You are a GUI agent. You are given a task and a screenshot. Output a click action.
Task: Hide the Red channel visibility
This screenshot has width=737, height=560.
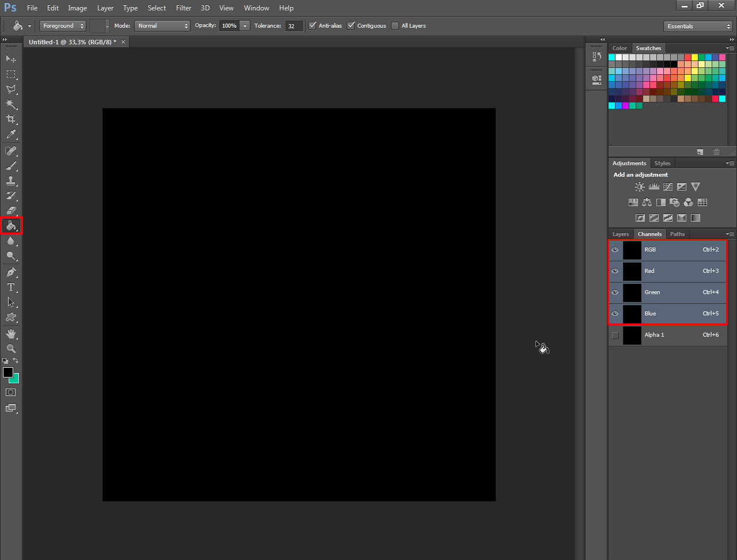pos(616,271)
